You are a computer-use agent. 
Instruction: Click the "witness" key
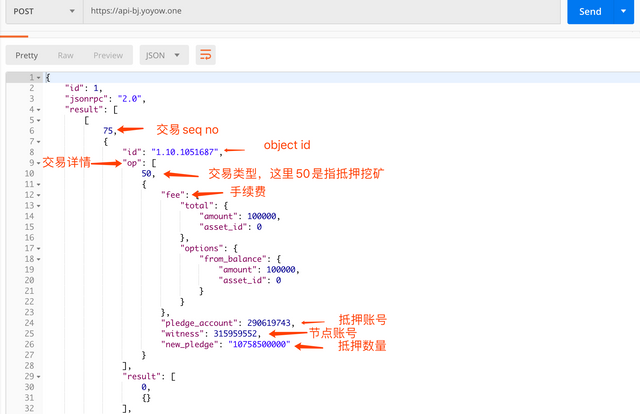[182, 334]
